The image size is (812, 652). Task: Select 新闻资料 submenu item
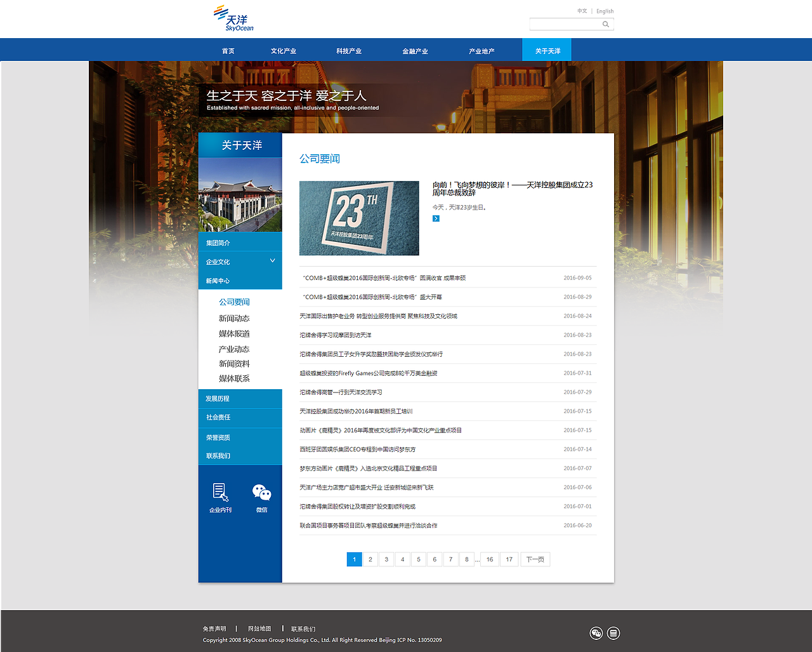click(x=234, y=364)
